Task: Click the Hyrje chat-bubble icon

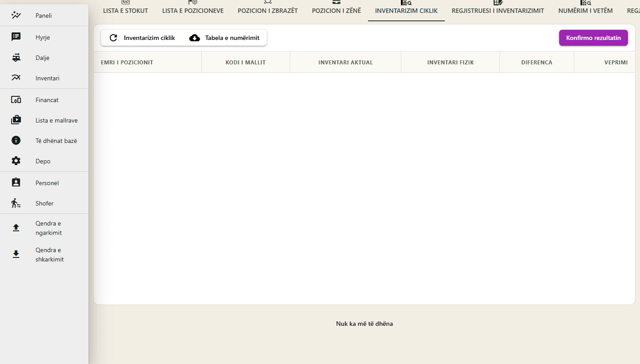Action: click(x=16, y=37)
